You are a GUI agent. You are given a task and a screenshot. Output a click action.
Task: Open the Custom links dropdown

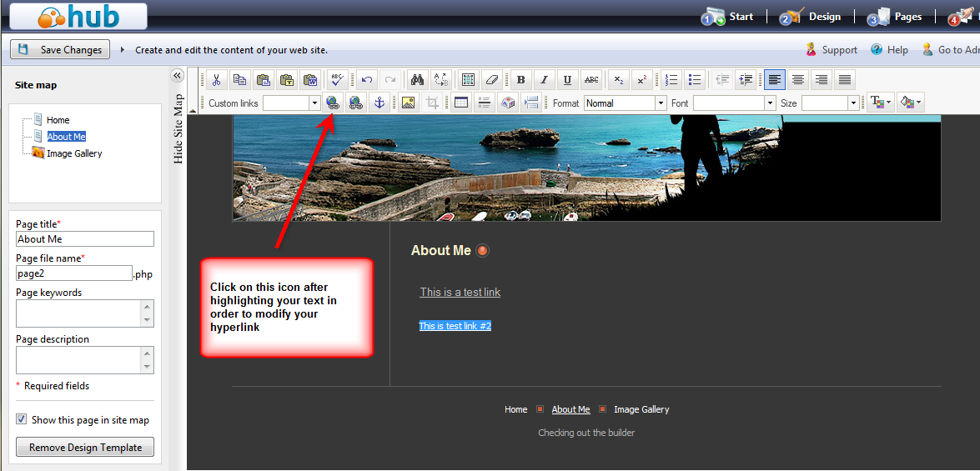coord(314,103)
